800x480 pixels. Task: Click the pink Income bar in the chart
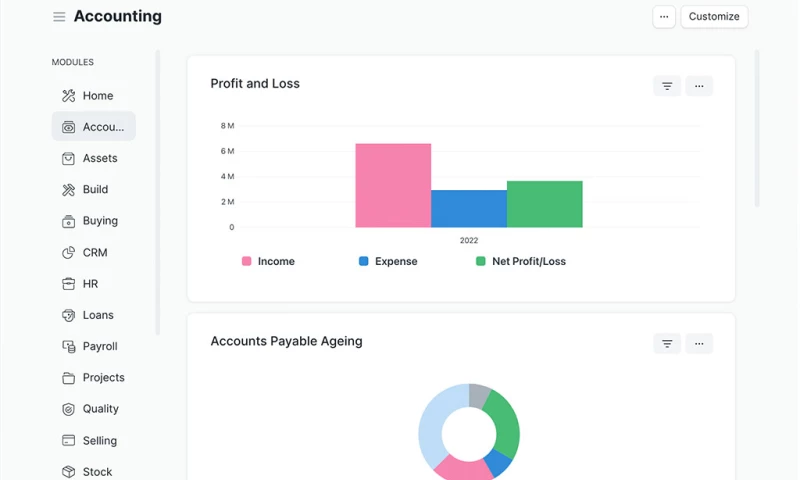pos(393,185)
